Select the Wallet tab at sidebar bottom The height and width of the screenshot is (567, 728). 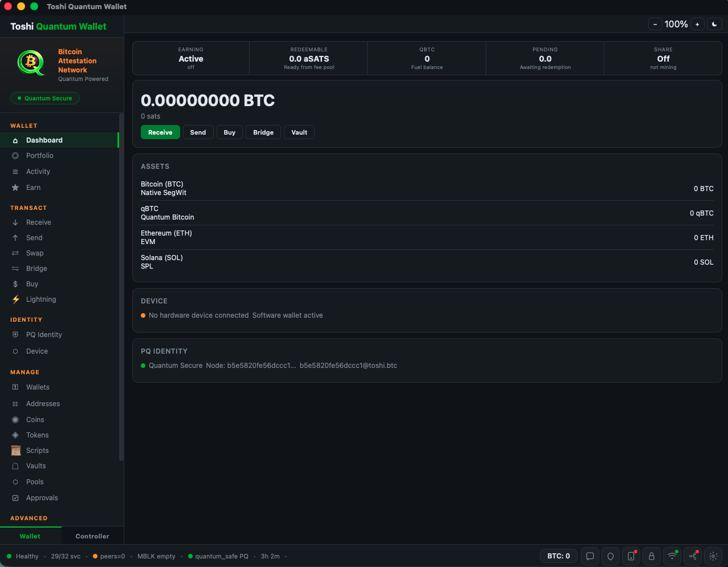click(x=30, y=536)
